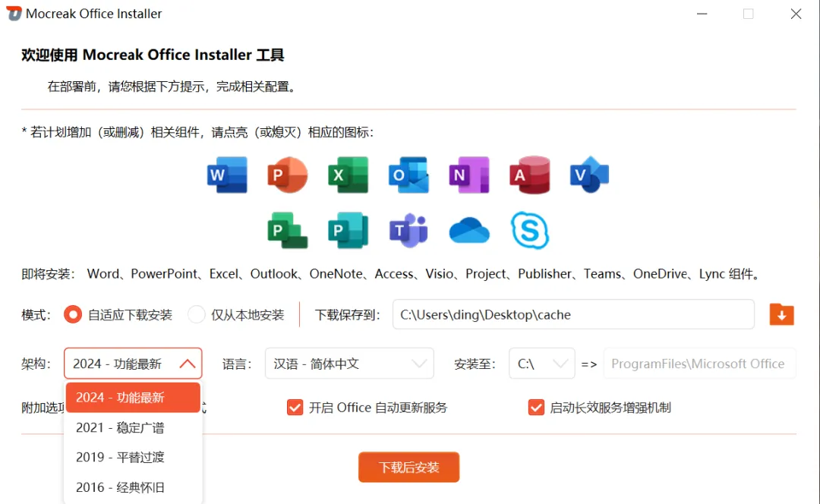Click the ProgramFiles\Microsoft Office path field
The width and height of the screenshot is (820, 504).
click(700, 364)
